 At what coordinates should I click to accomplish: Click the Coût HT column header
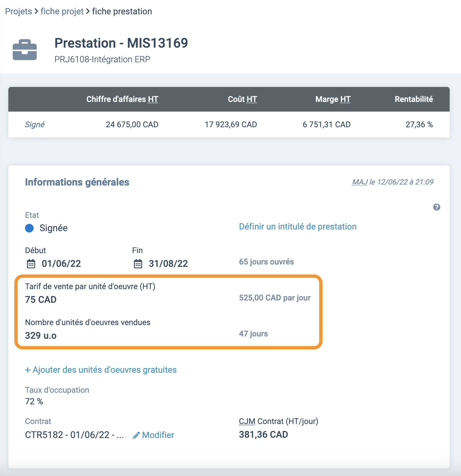[242, 99]
